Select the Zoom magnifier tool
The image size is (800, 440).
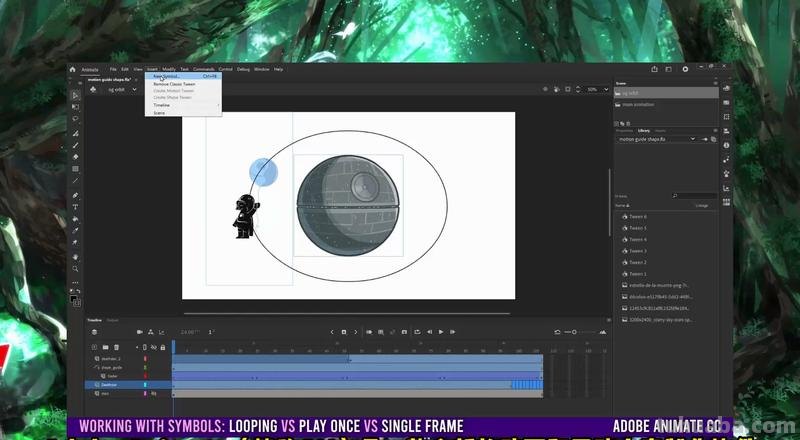[x=76, y=268]
